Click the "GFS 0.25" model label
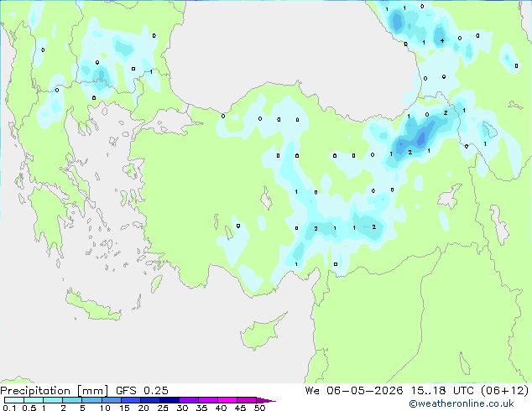The height and width of the screenshot is (411, 532). [x=142, y=391]
